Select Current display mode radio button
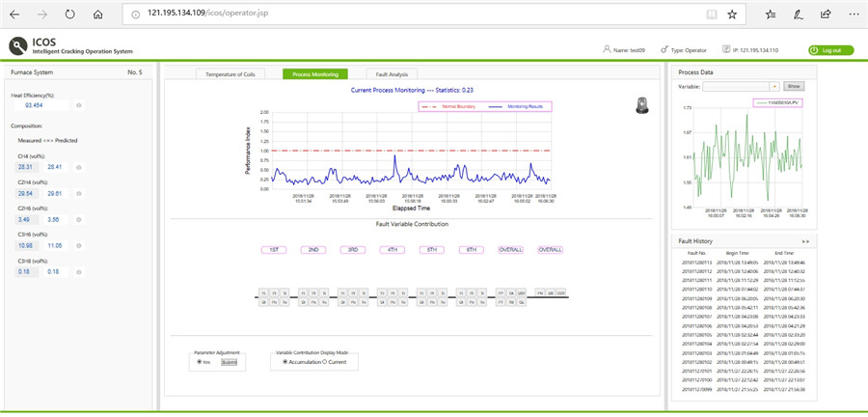 [324, 362]
